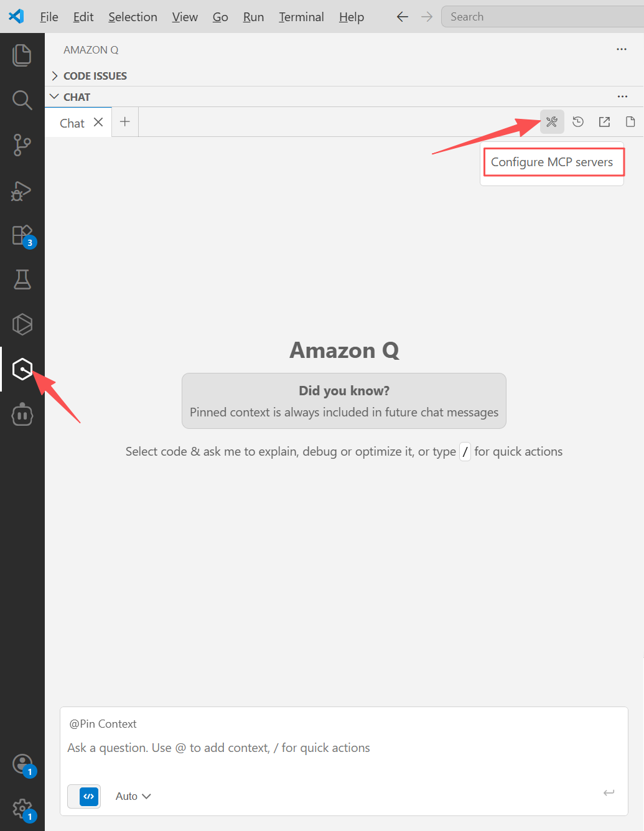Open the Terminal menu

click(x=301, y=17)
